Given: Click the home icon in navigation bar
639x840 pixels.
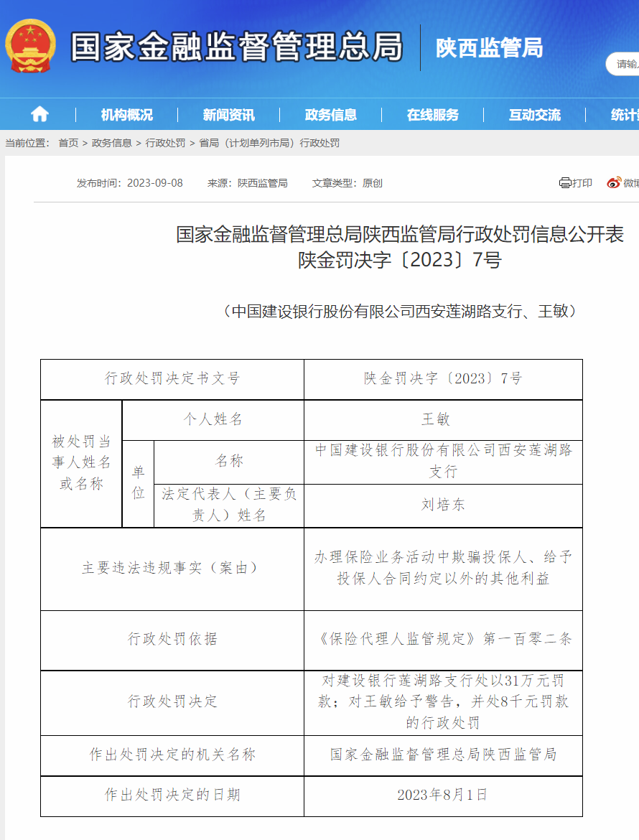Looking at the screenshot, I should 39,114.
